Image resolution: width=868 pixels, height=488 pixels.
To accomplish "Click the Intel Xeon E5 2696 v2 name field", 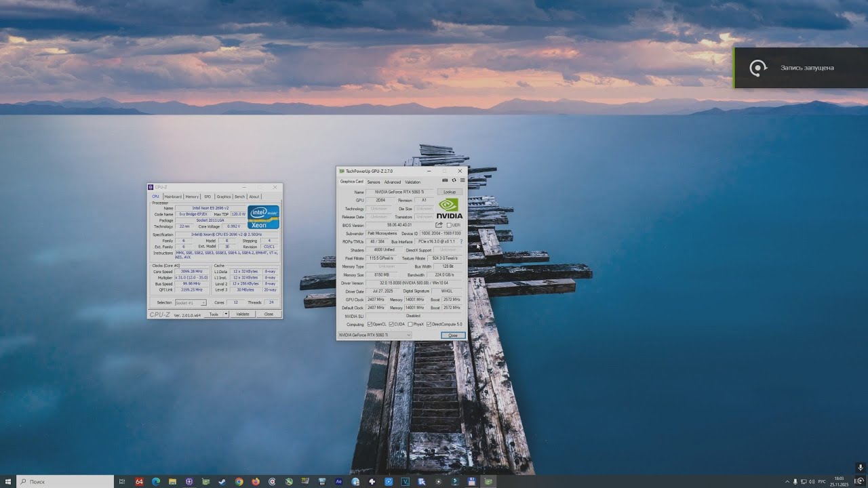I will pos(210,208).
